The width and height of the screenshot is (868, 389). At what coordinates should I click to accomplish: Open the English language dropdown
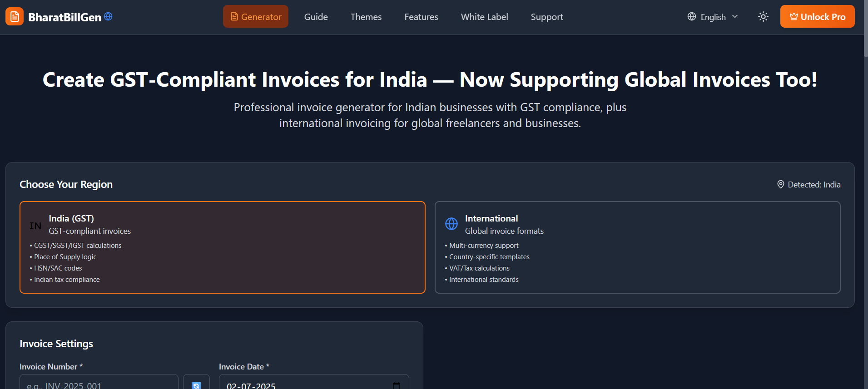[713, 17]
